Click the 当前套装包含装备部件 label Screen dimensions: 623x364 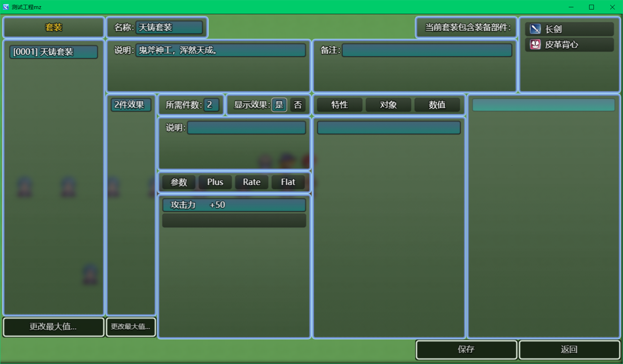pos(468,27)
